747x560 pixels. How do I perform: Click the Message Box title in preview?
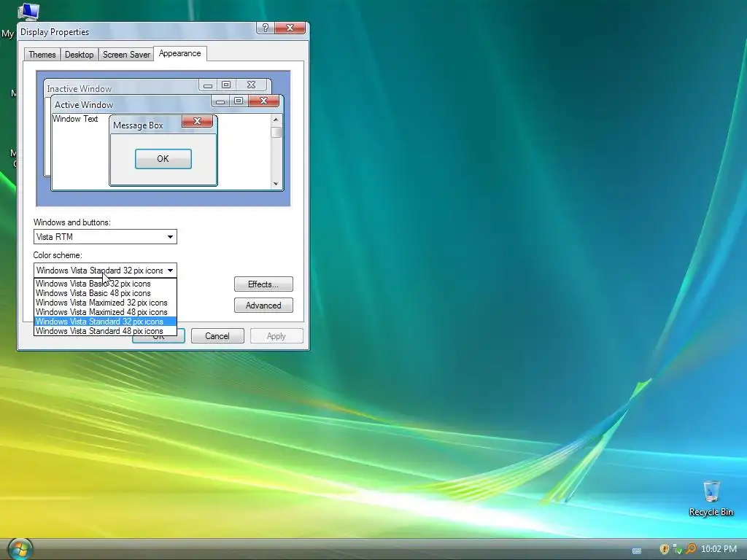[x=138, y=125]
